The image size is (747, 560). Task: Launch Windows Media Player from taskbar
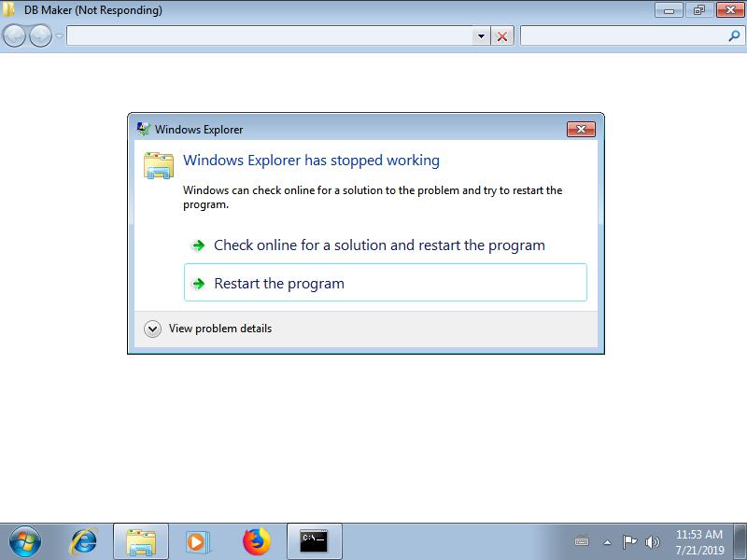197,541
